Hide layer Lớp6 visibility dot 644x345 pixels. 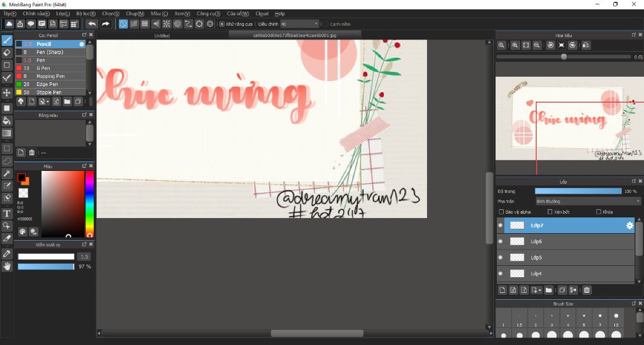500,241
